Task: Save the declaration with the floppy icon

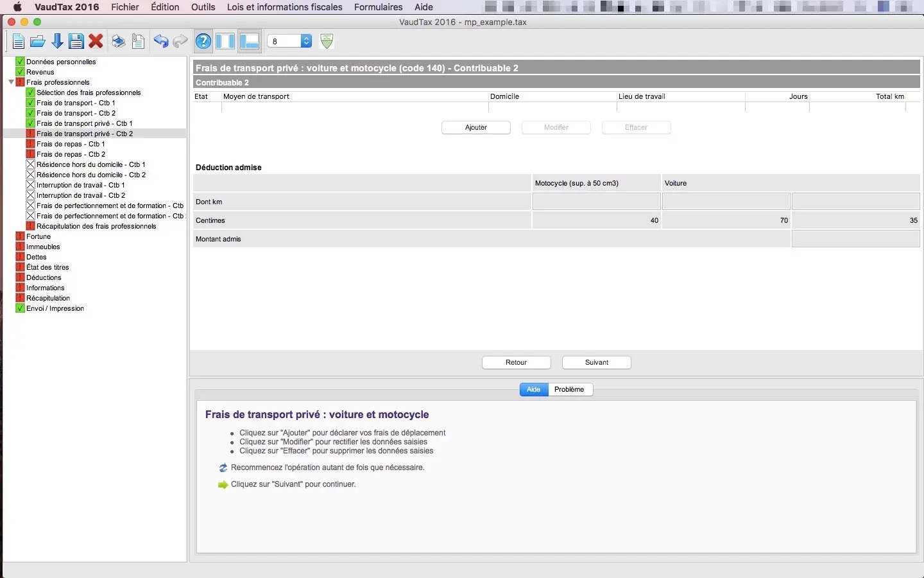Action: pos(76,42)
